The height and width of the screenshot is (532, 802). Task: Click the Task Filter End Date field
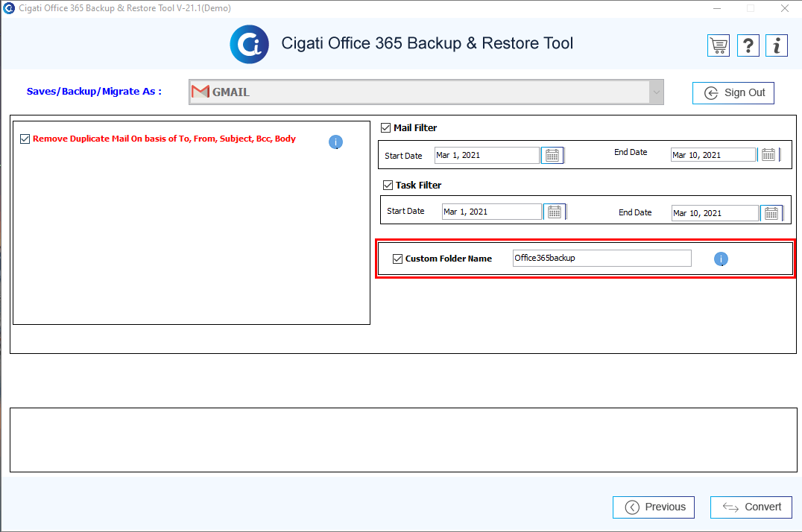tap(715, 213)
